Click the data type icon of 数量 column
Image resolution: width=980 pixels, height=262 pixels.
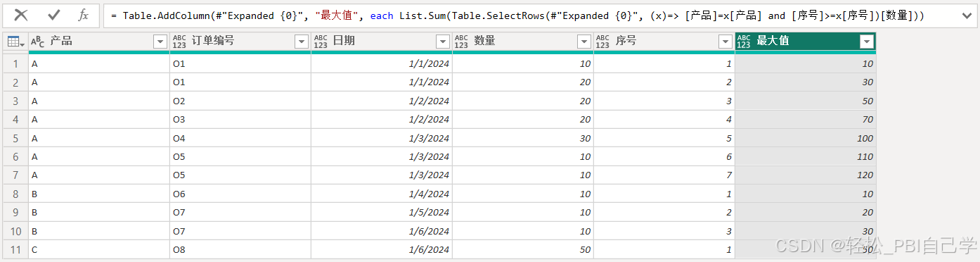pos(462,42)
